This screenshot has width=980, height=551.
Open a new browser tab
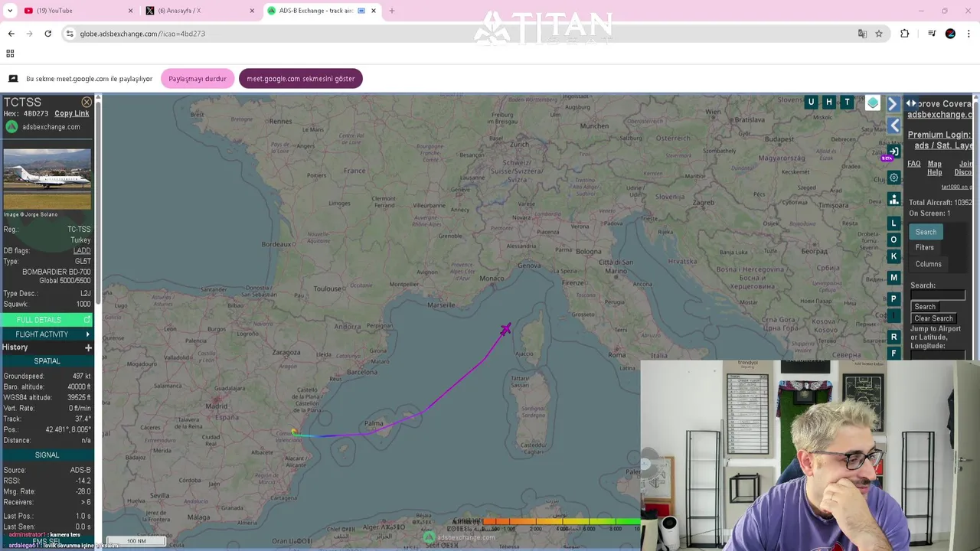click(x=392, y=11)
